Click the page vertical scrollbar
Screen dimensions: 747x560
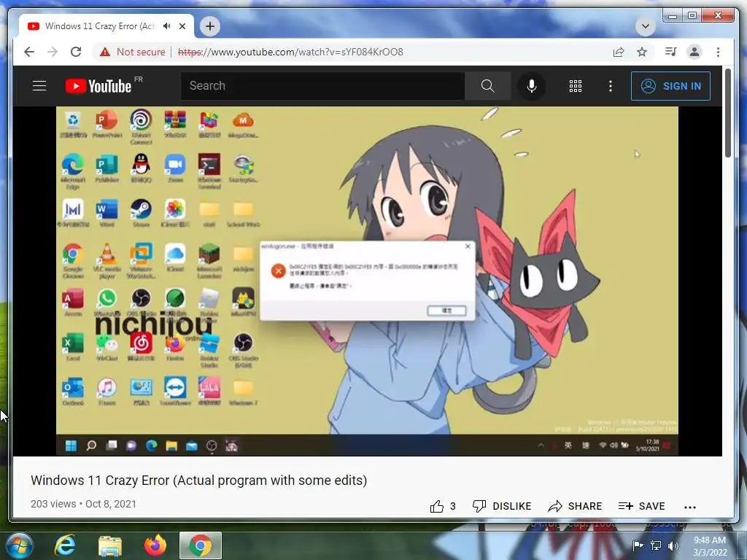[x=727, y=113]
